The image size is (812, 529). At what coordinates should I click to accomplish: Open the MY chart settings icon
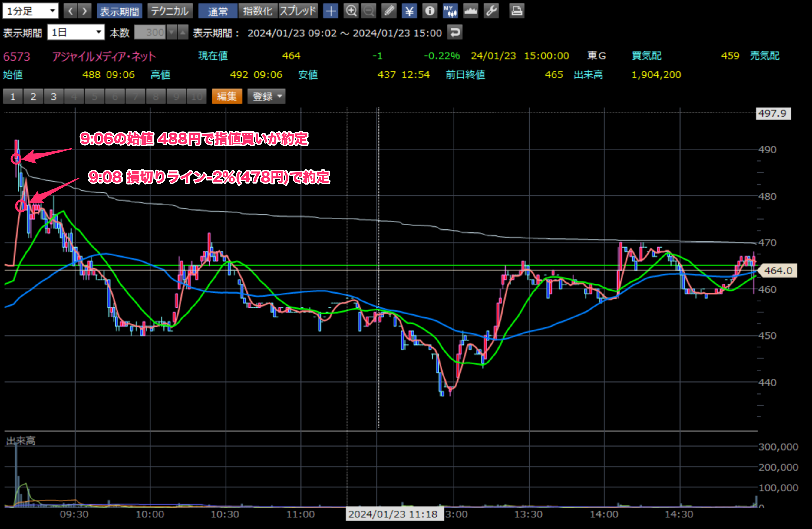click(x=450, y=11)
